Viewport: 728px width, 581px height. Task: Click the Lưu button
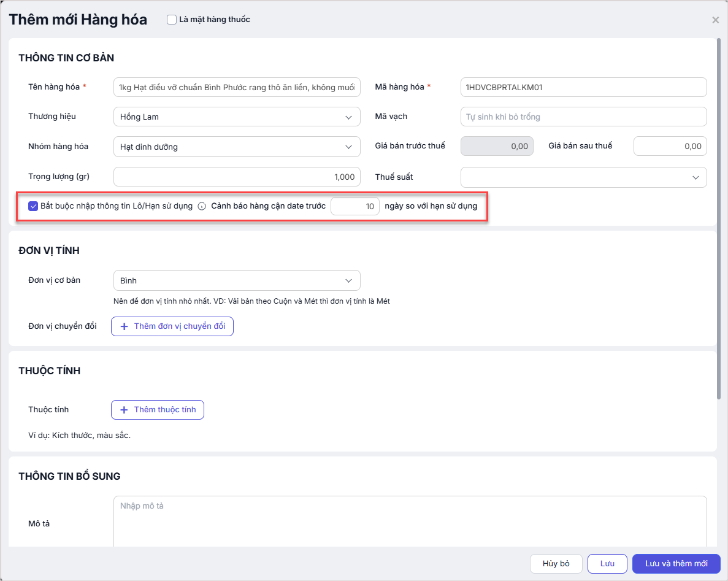click(x=607, y=564)
